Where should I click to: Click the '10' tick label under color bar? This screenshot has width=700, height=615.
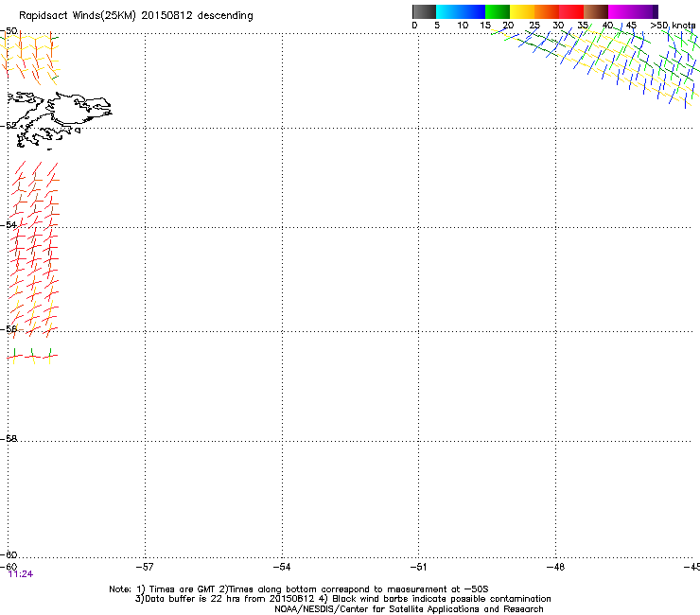click(x=463, y=26)
